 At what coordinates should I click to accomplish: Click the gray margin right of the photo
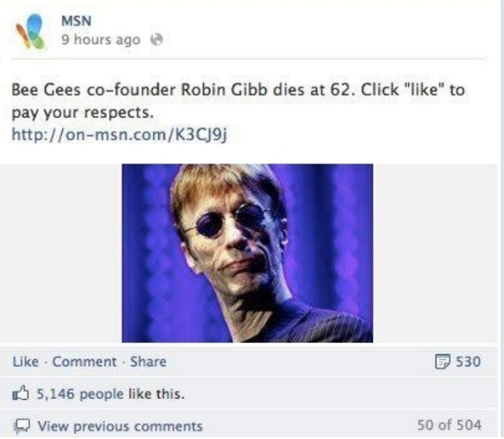click(x=435, y=253)
